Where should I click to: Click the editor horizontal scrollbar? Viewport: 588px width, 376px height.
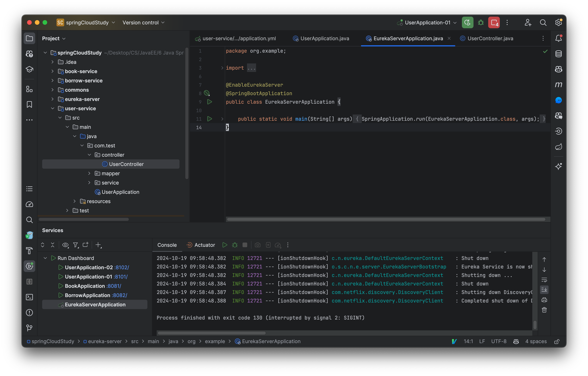[x=386, y=219]
